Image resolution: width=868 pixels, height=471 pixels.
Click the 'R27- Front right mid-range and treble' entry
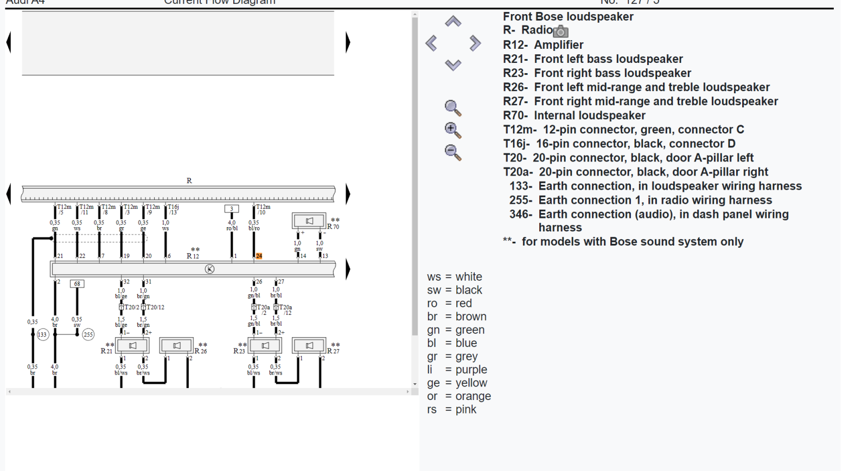[640, 101]
